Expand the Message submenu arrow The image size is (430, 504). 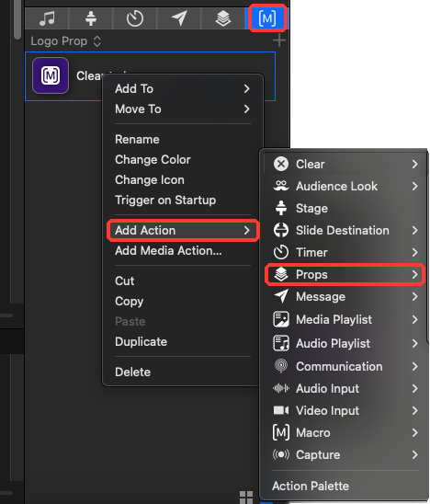414,296
